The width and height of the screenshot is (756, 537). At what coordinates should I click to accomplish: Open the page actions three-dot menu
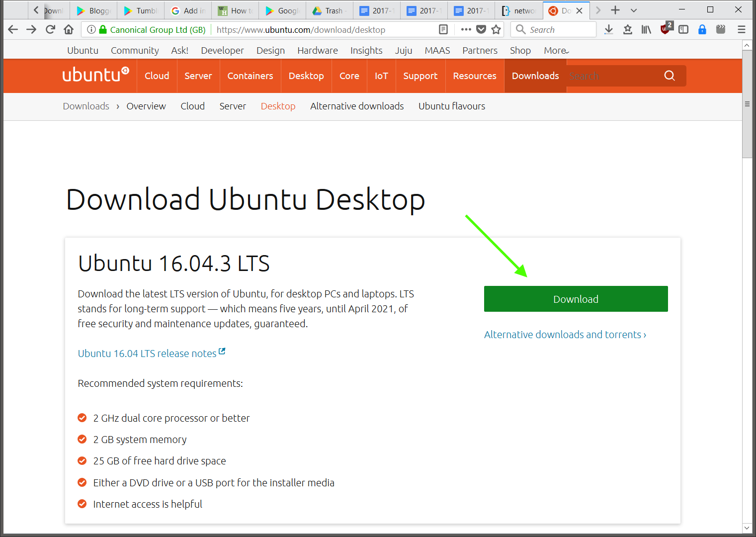[x=466, y=30]
